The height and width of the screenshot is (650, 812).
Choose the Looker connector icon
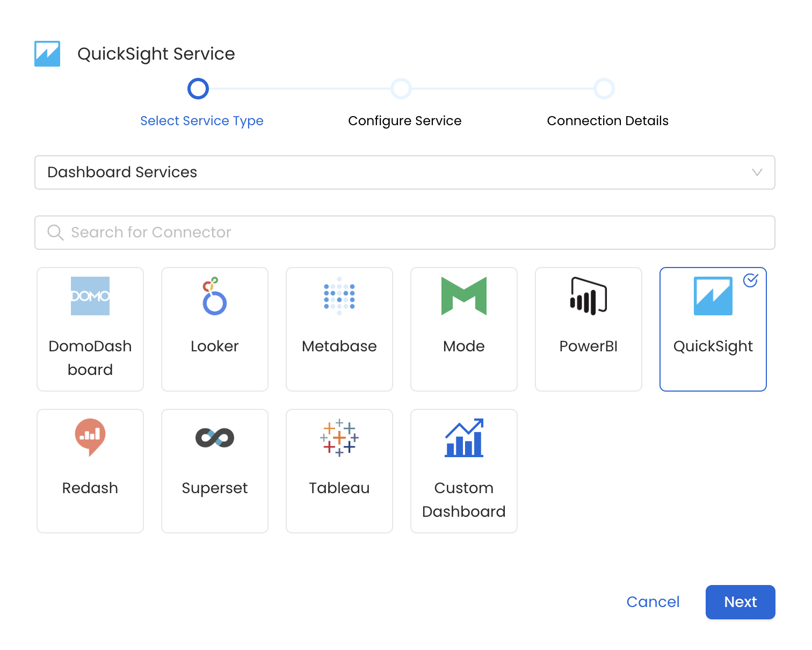(x=214, y=296)
